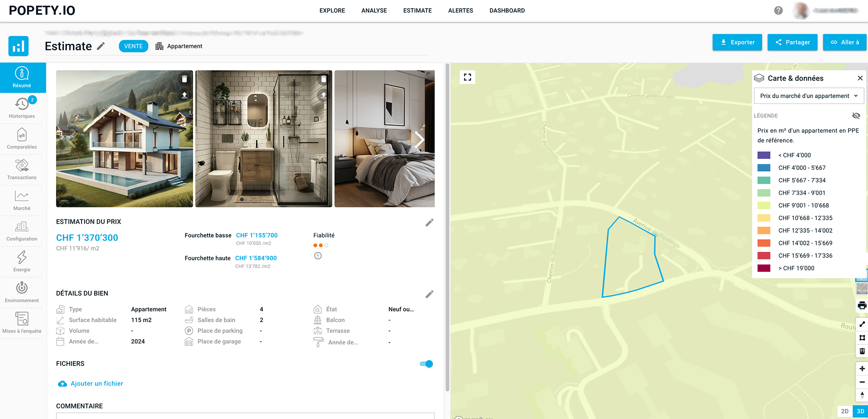Open the help question mark icon
Screen dimensions: 868x419
[x=779, y=10]
